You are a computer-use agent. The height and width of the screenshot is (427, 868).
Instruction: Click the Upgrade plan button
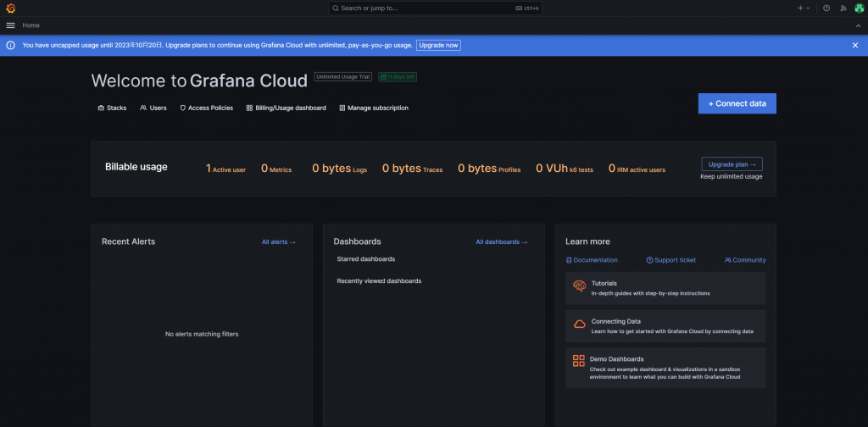coord(732,164)
